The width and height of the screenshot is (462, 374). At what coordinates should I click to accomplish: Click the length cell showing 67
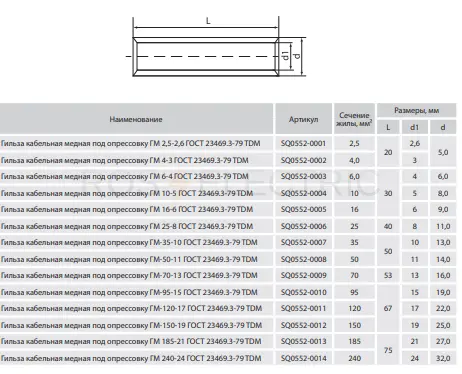pos(388,308)
